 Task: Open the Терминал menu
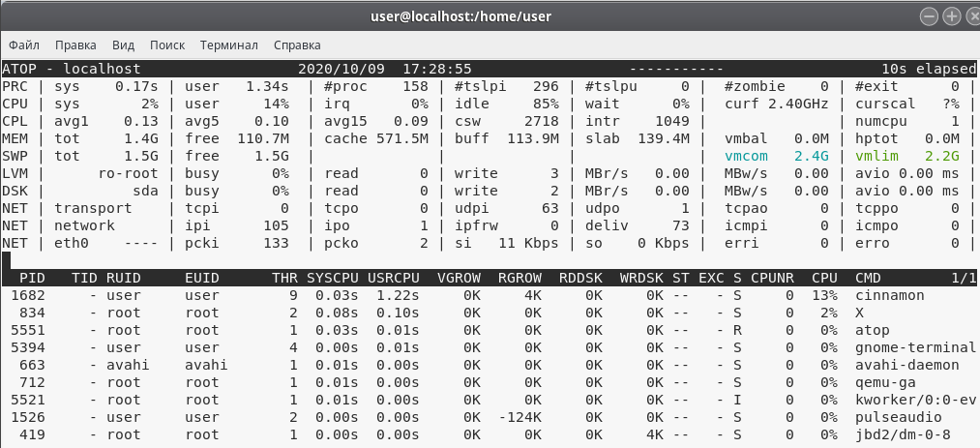[x=228, y=45]
